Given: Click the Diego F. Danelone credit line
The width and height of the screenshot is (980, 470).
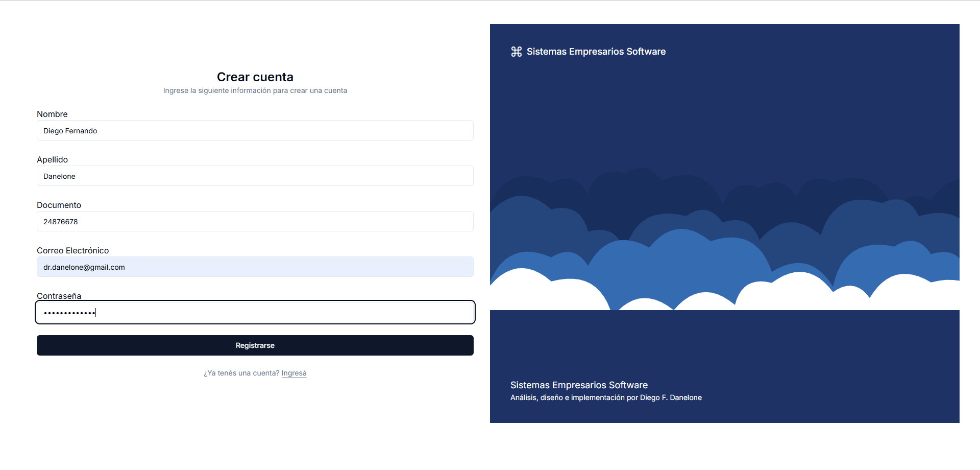Looking at the screenshot, I should pos(606,398).
